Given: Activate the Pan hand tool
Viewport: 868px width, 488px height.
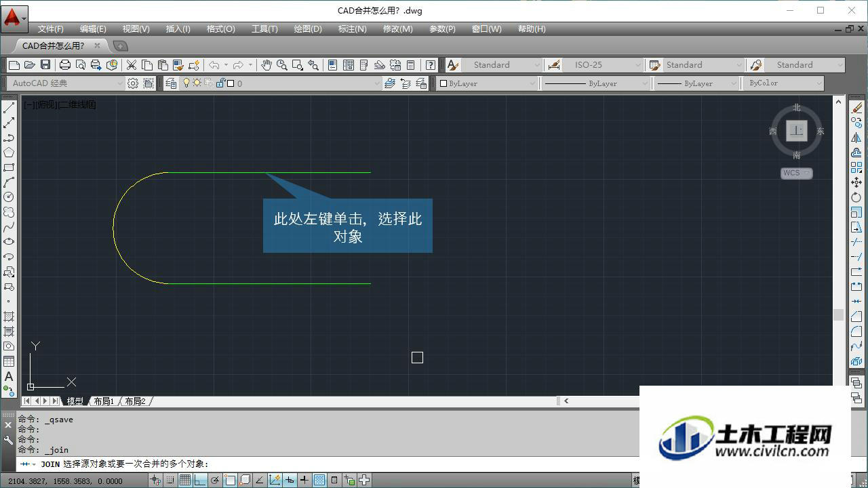Looking at the screenshot, I should pyautogui.click(x=267, y=65).
